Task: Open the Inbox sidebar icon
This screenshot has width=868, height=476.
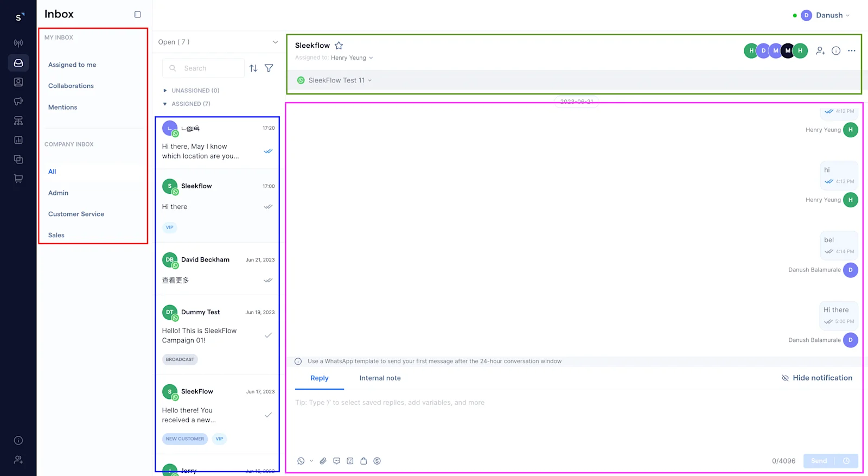Action: tap(18, 63)
